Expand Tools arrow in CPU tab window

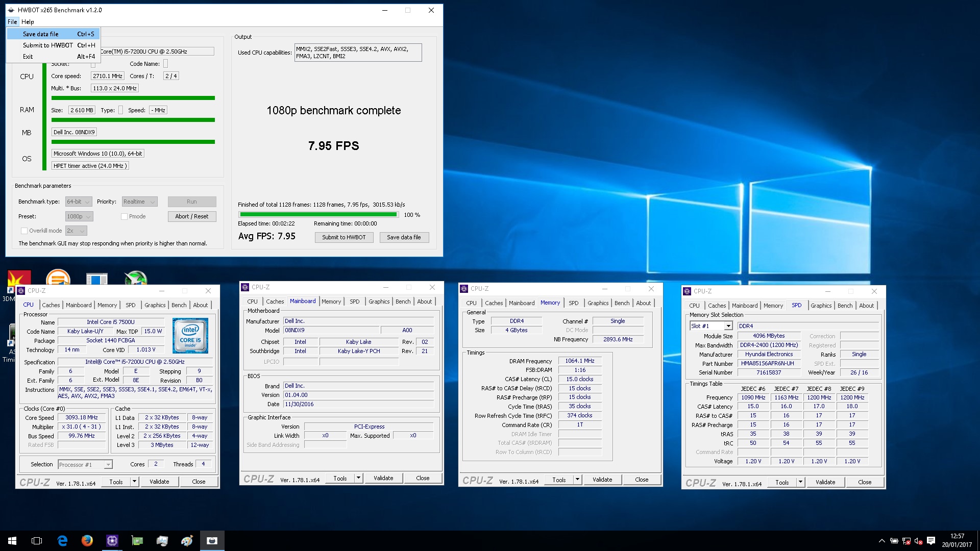[134, 482]
